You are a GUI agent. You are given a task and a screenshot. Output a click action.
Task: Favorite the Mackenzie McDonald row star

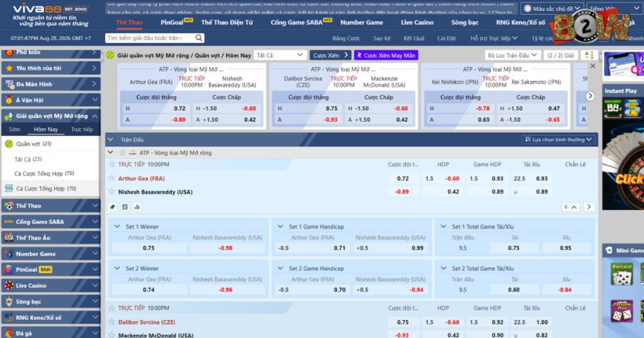[112, 335]
